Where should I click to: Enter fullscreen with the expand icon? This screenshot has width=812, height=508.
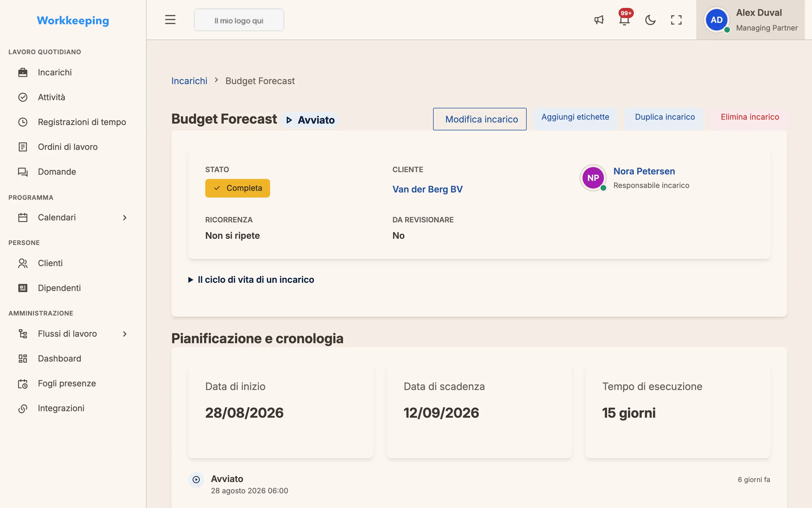[676, 20]
